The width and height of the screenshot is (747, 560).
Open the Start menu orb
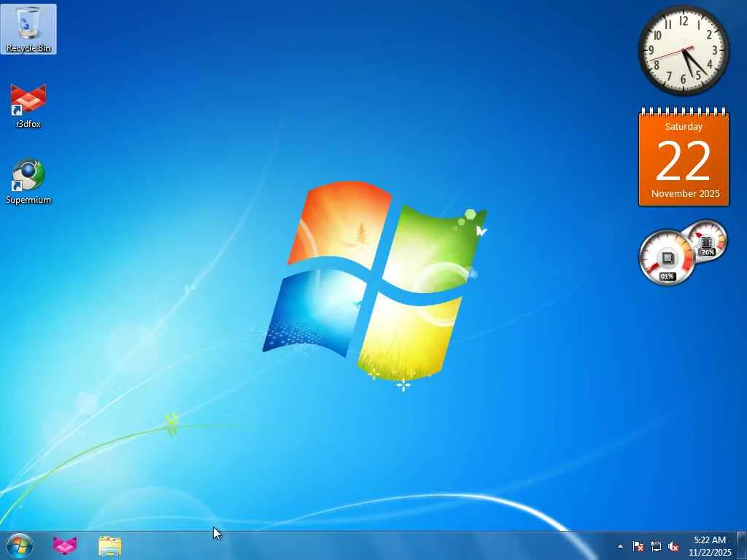(20, 545)
